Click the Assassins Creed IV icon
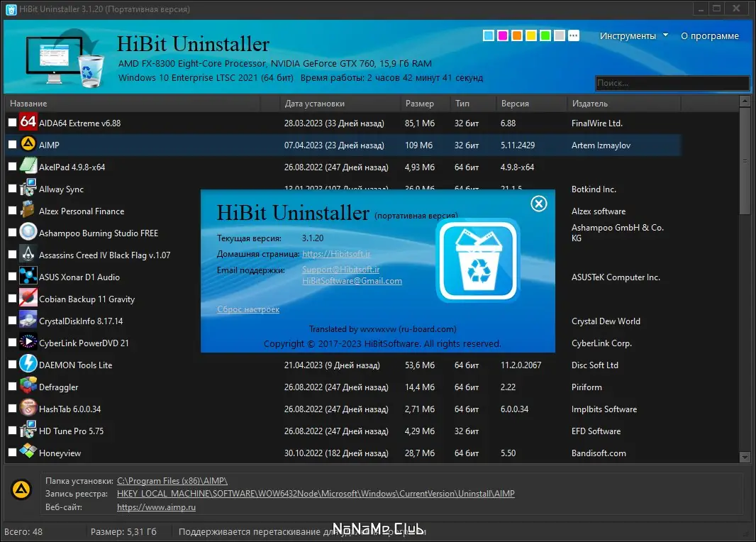 (x=28, y=254)
